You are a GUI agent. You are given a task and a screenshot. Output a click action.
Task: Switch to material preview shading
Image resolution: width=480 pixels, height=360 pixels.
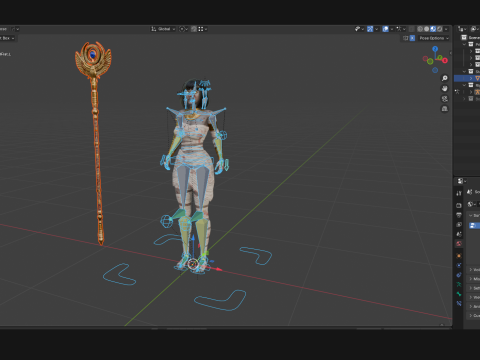(x=433, y=29)
